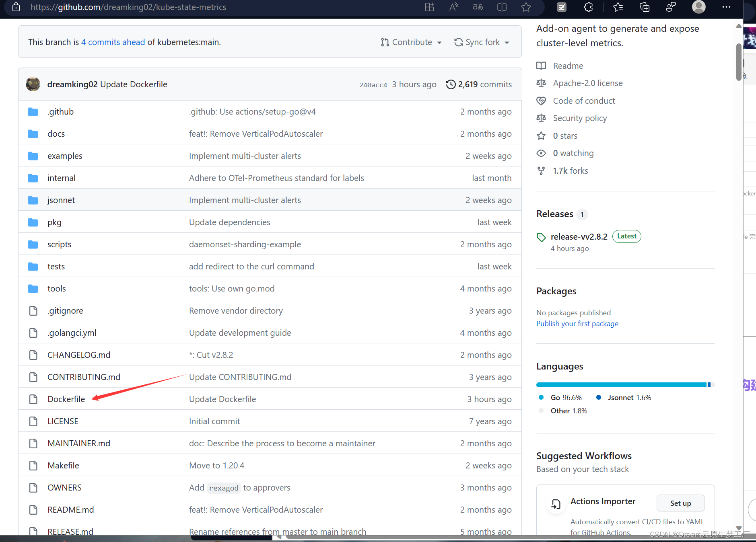
Task: Click the Apache-2.0 license link
Action: 588,83
